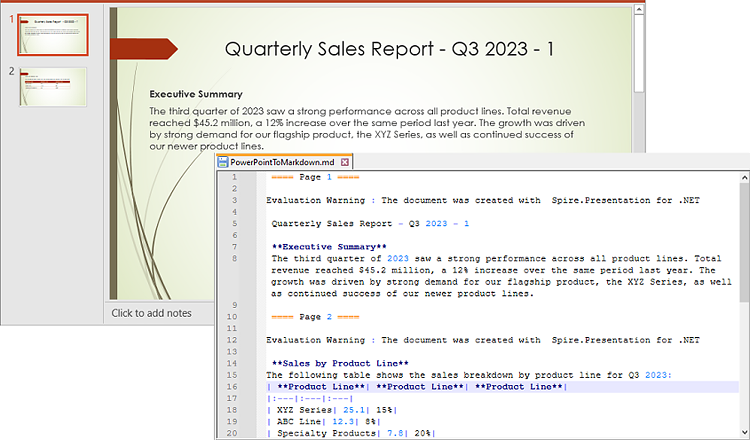Click '**Executive Summary**' on line 7
This screenshot has height=440, width=750.
coord(329,247)
